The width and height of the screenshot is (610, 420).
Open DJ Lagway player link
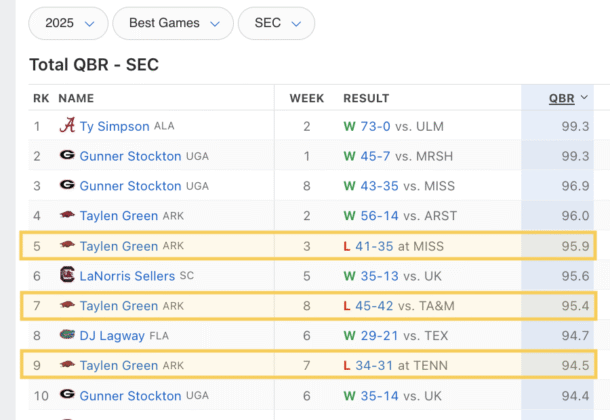[x=113, y=336]
